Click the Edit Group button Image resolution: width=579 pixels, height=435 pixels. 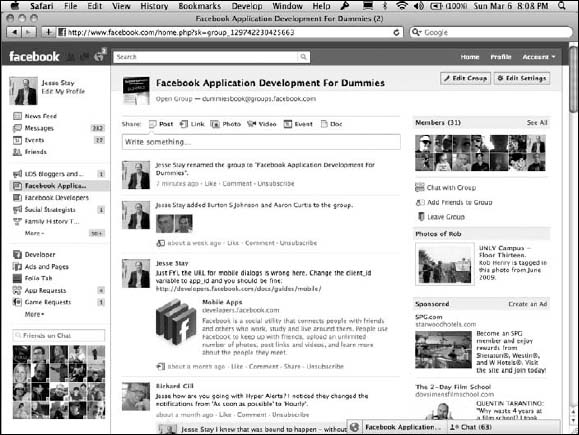coord(465,78)
